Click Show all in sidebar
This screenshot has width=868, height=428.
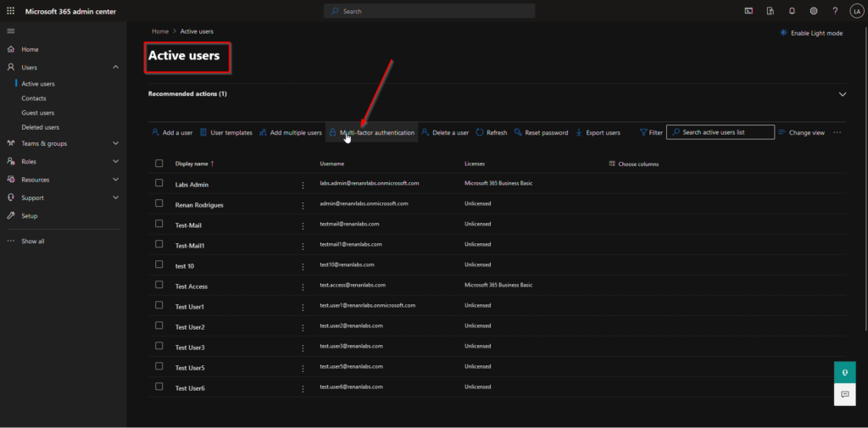click(33, 242)
